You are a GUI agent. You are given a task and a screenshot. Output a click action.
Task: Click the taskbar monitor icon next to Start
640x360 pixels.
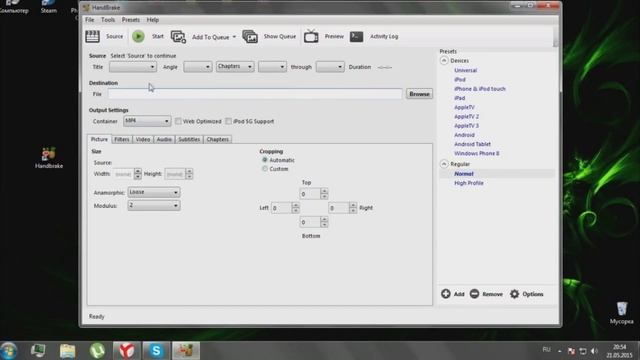click(x=38, y=351)
